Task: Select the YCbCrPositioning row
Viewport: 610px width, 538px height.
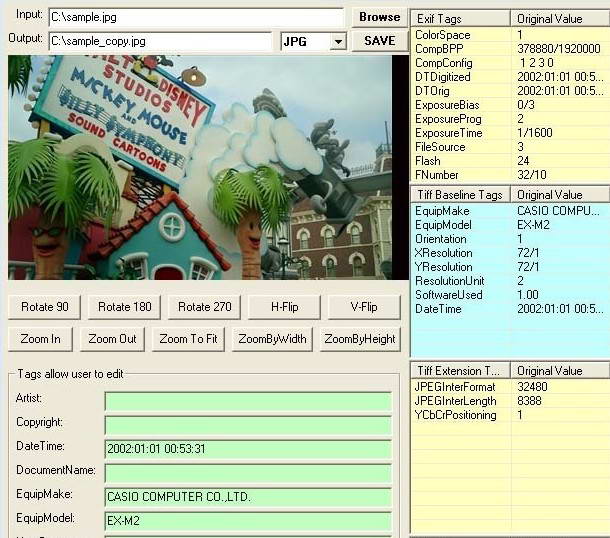Action: 510,415
